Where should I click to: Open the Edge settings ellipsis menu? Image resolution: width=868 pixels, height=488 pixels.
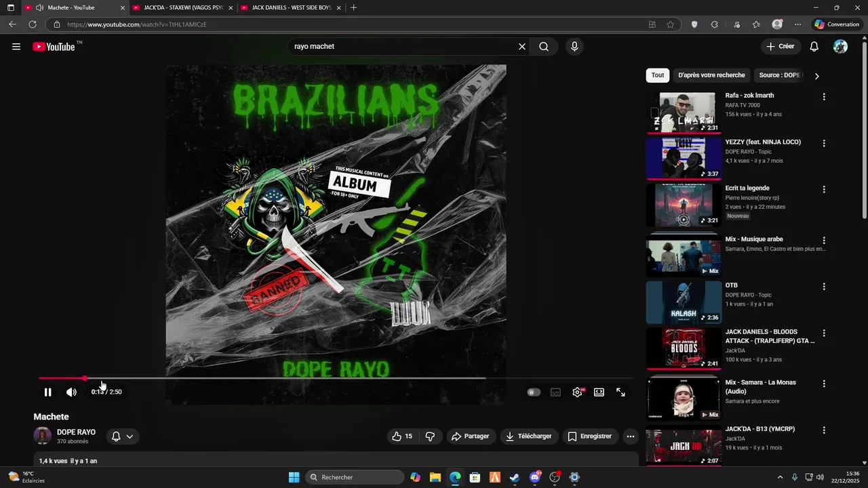tap(797, 24)
